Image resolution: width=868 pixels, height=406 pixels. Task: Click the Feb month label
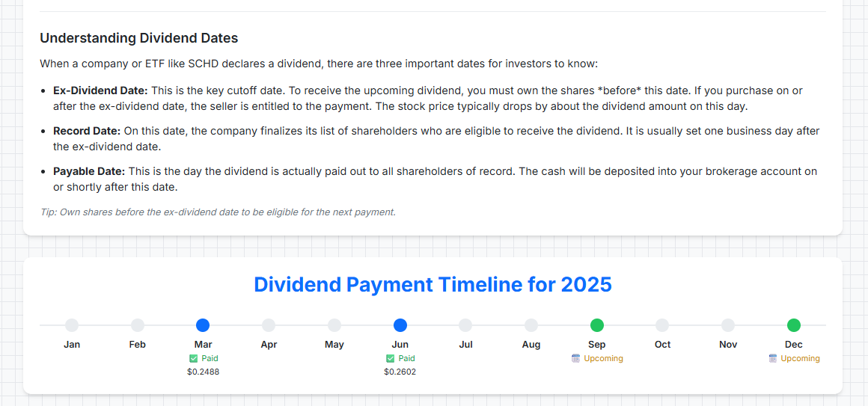137,345
